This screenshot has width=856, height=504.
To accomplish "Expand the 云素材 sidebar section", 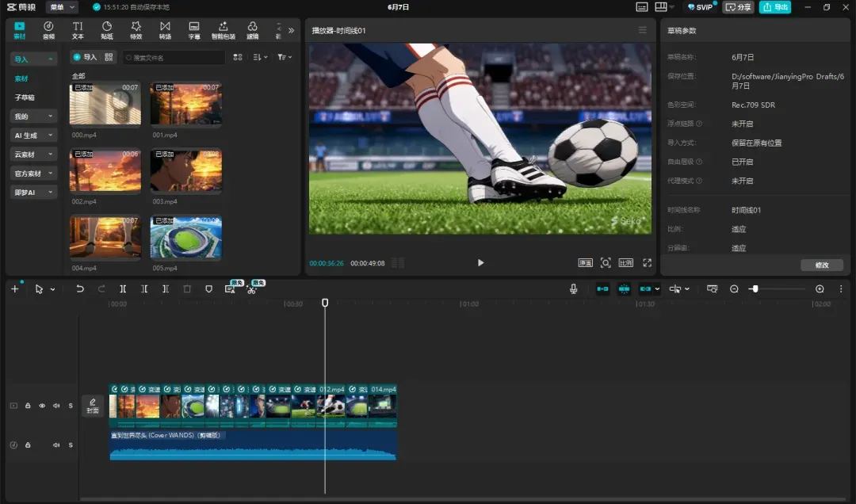I will click(33, 155).
